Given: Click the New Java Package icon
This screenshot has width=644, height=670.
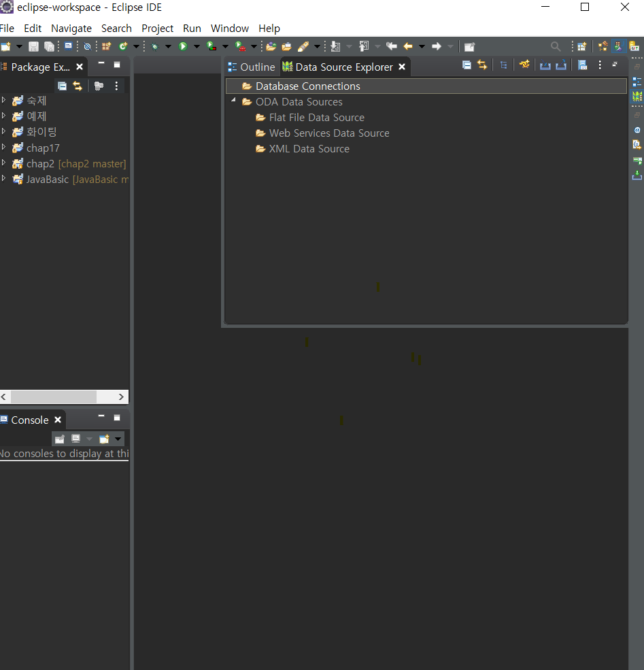Looking at the screenshot, I should click(x=106, y=46).
